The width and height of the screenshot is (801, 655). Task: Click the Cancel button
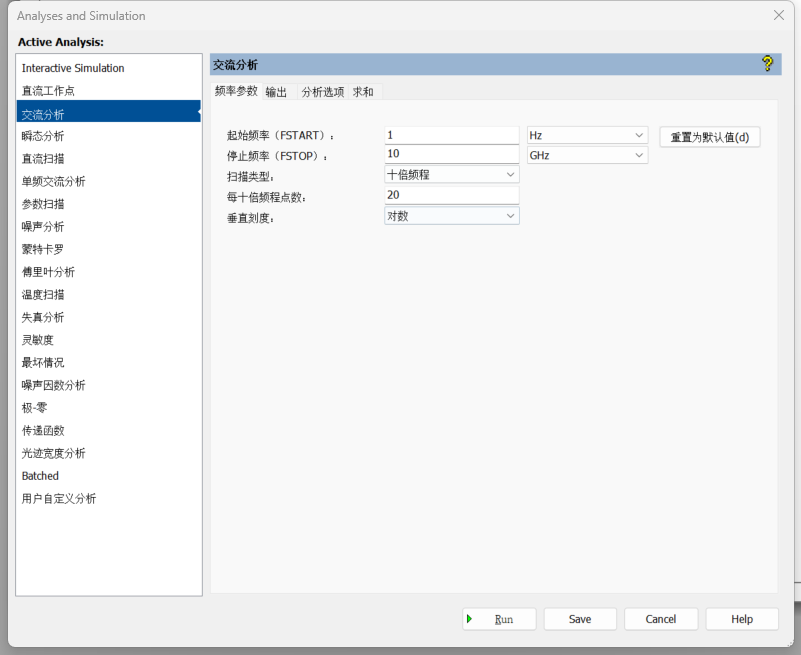pyautogui.click(x=661, y=618)
